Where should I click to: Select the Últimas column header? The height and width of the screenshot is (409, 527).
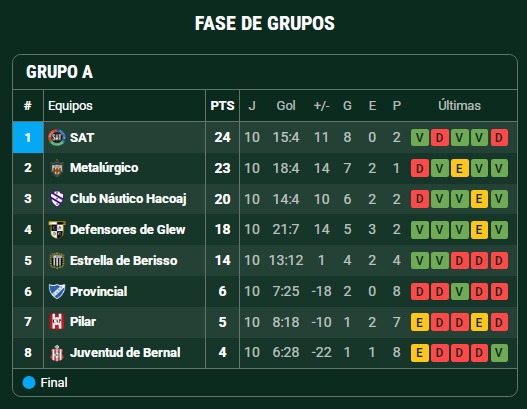click(459, 106)
